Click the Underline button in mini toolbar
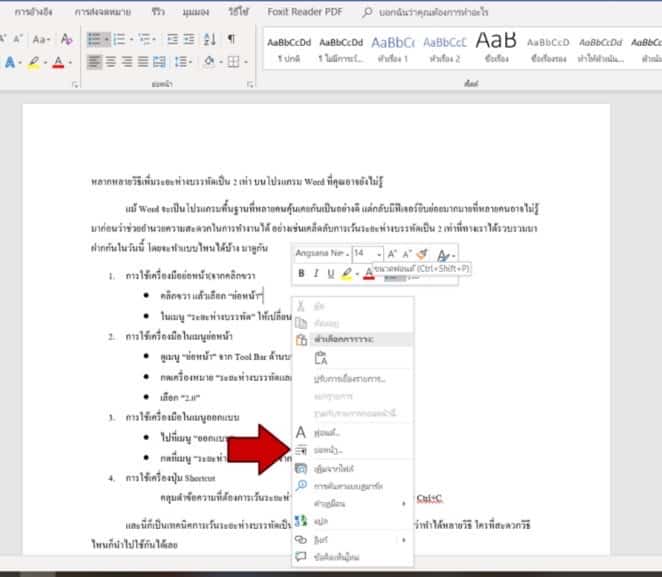Image resolution: width=662 pixels, height=577 pixels. point(330,273)
